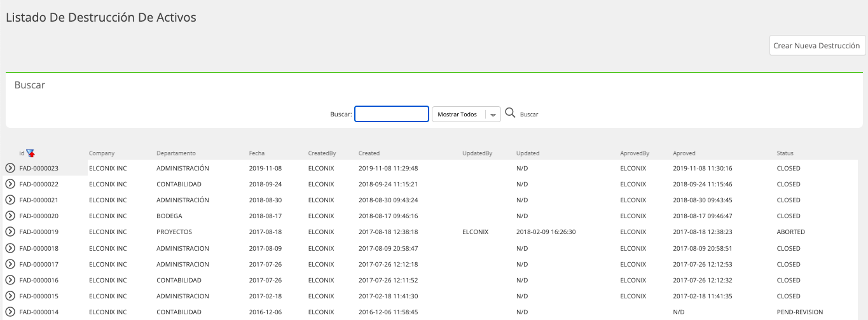868x320 pixels.
Task: Click the 2017-02-18 fecha cell
Action: 265,296
